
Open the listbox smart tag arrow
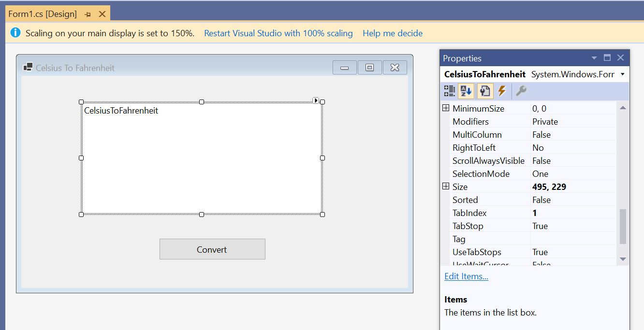pyautogui.click(x=316, y=100)
